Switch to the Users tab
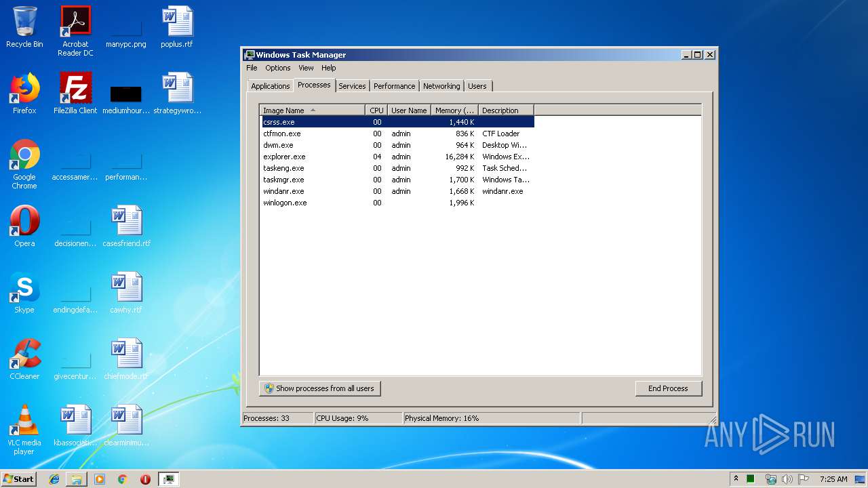The height and width of the screenshot is (488, 868). click(477, 86)
